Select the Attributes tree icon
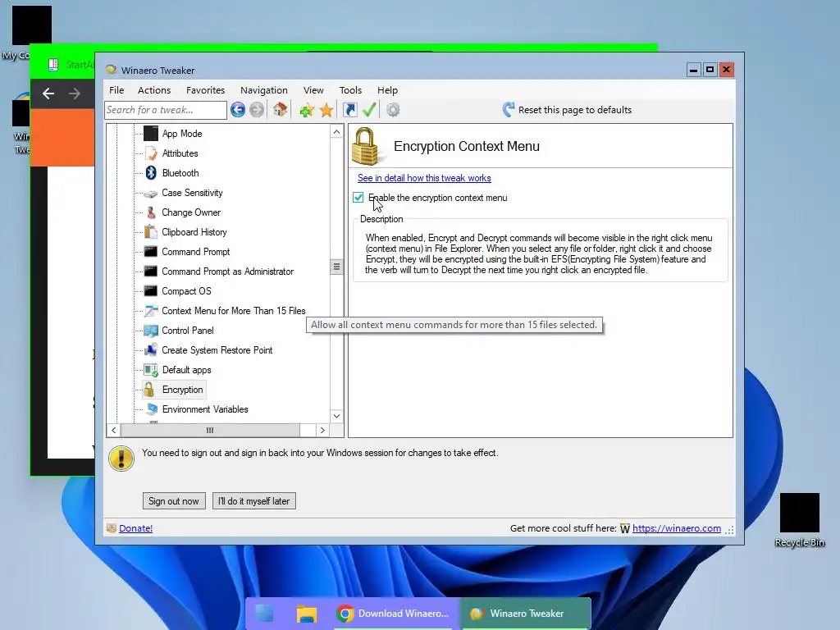The width and height of the screenshot is (840, 630). tap(151, 153)
